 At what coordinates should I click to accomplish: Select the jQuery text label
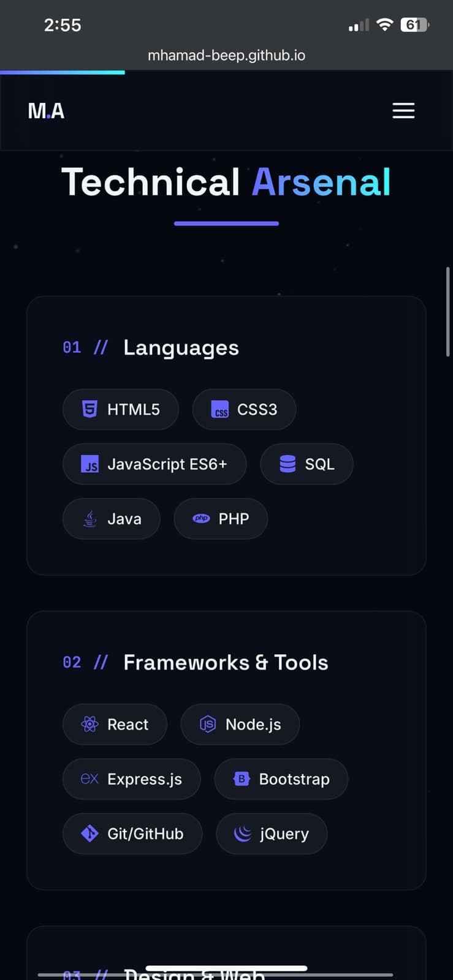pos(284,834)
